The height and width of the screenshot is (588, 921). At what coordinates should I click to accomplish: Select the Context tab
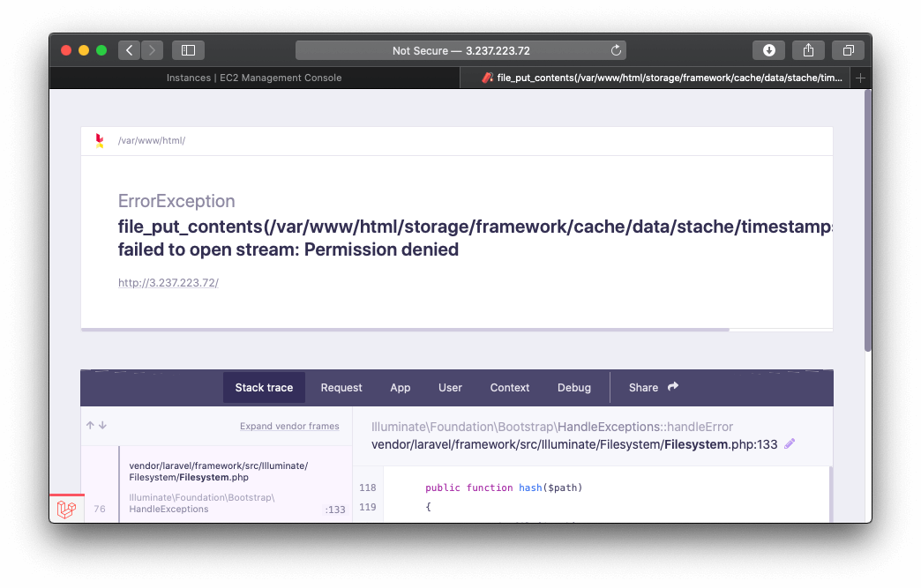(x=509, y=387)
